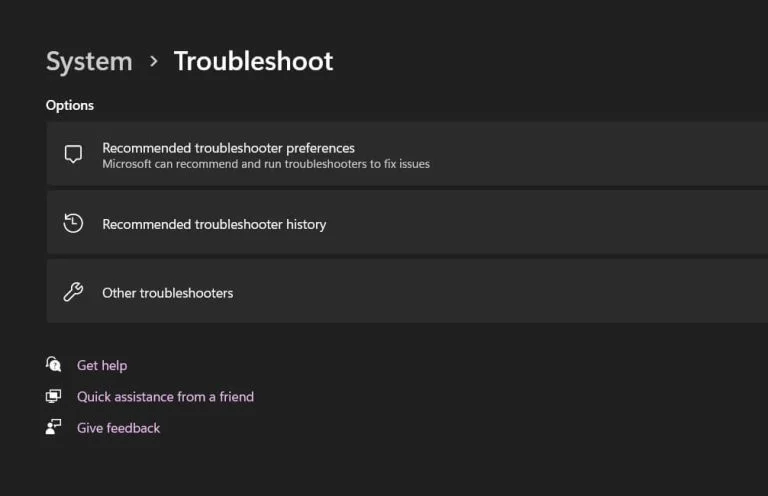Open Quick assistance from a friend link

point(165,397)
